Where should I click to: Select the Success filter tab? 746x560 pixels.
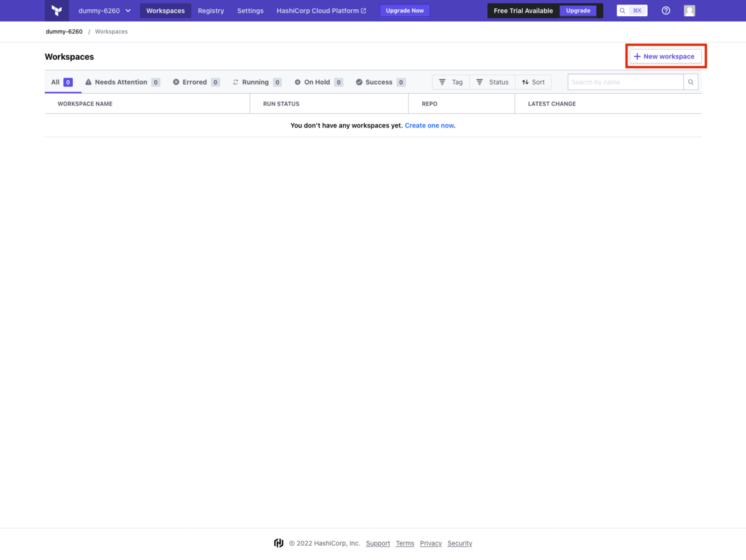pyautogui.click(x=380, y=82)
